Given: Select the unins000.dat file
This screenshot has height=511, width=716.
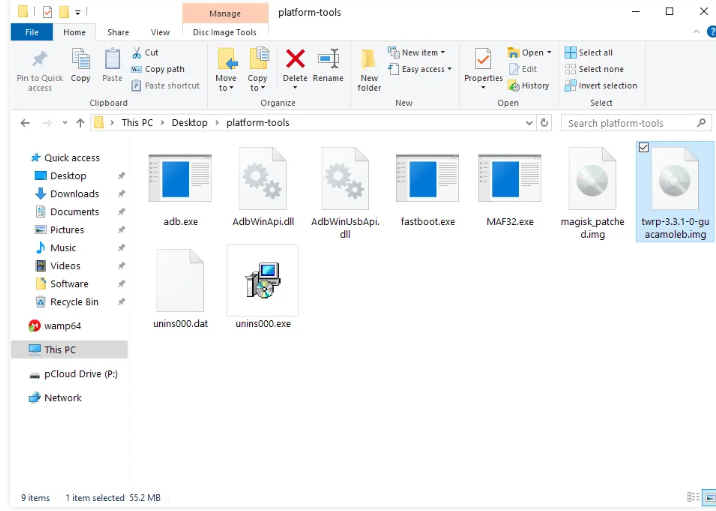Looking at the screenshot, I should 180,289.
